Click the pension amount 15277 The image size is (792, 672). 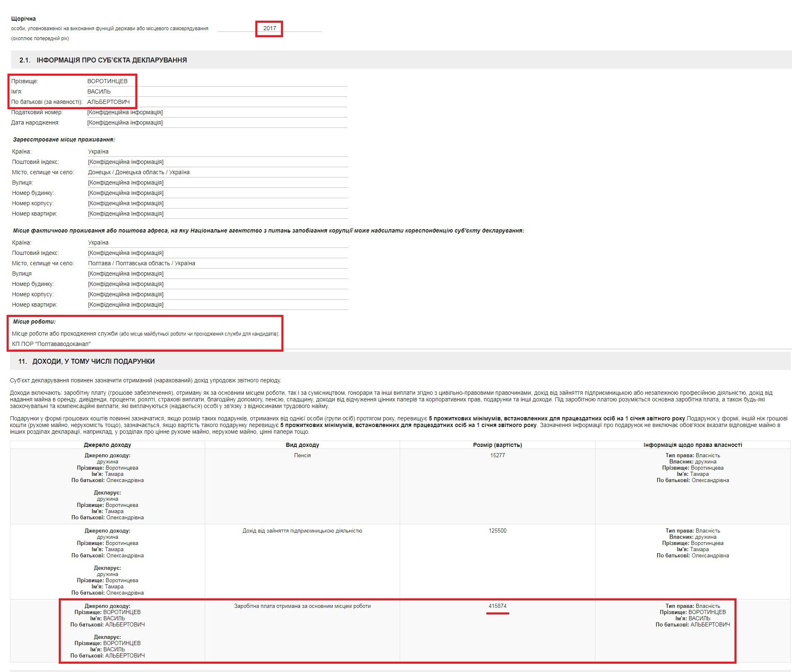(497, 455)
